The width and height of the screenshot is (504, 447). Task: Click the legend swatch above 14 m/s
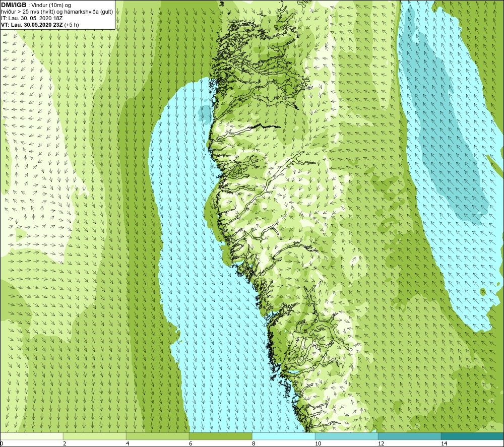click(x=473, y=436)
